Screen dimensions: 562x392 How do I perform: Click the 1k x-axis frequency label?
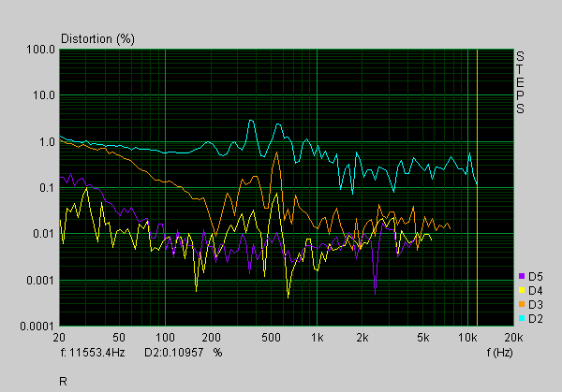(317, 338)
